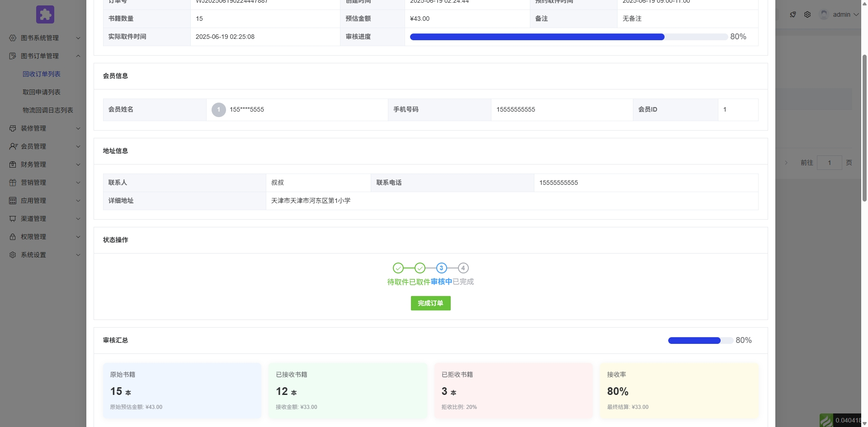Click the 装修管理 sidebar icon
Viewport: 868px width, 427px height.
(13, 128)
